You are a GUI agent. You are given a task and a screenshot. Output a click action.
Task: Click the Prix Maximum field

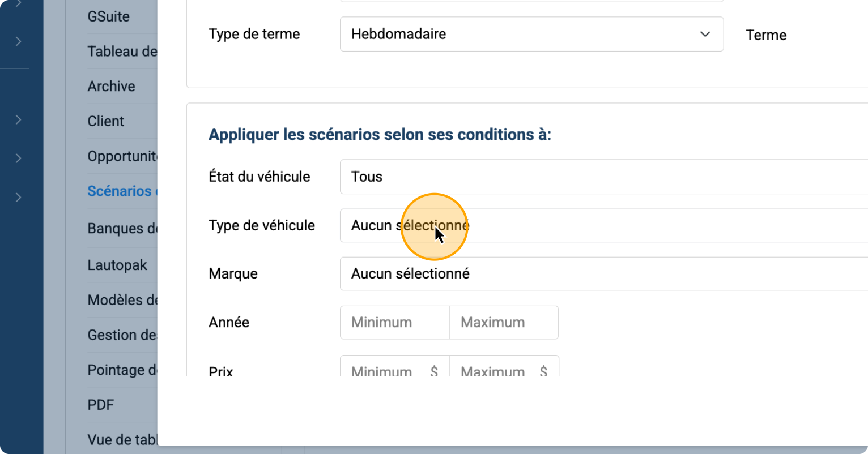click(499, 369)
